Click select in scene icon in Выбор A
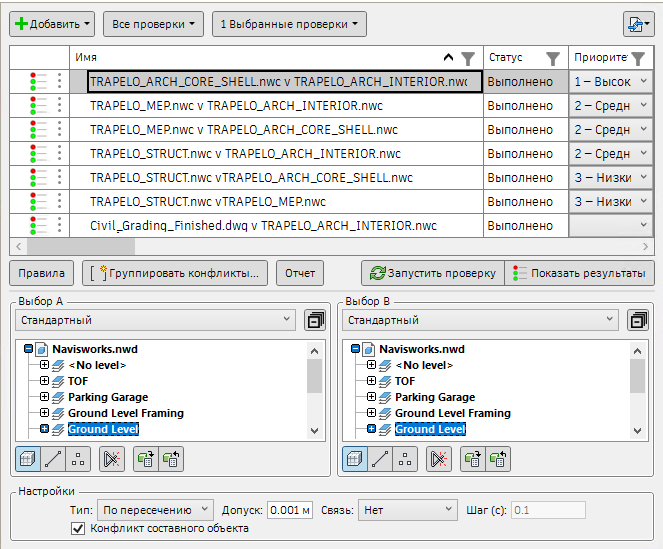This screenshot has width=663, height=549. pyautogui.click(x=171, y=459)
